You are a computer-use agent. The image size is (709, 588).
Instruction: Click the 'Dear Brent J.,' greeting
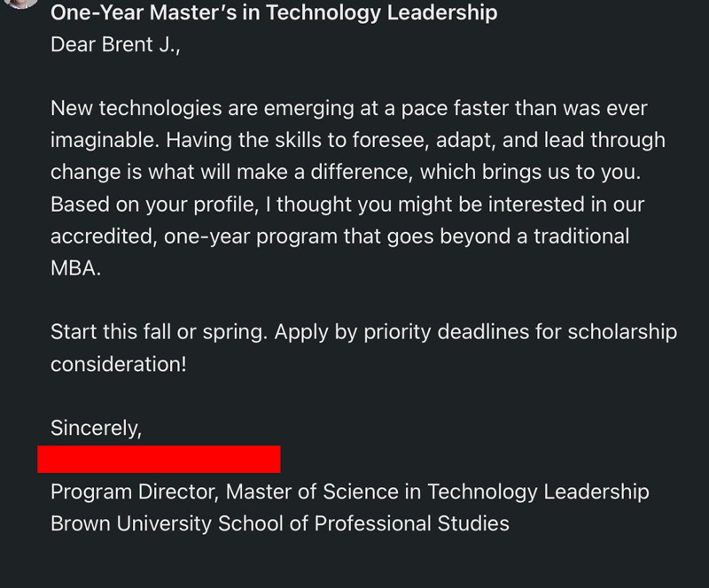115,45
